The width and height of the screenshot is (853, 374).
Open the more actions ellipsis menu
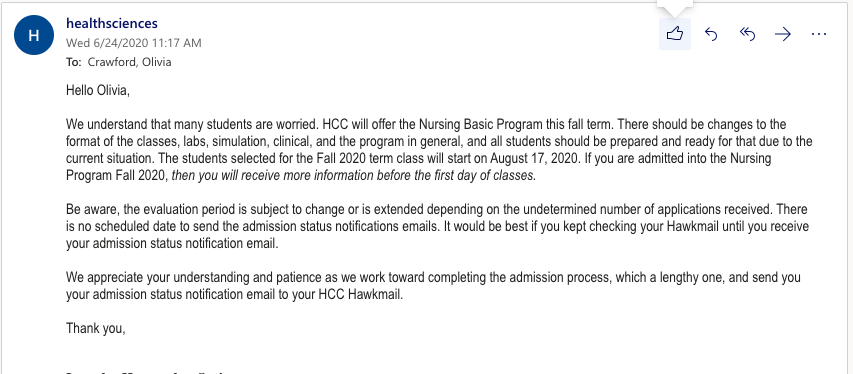pos(819,34)
